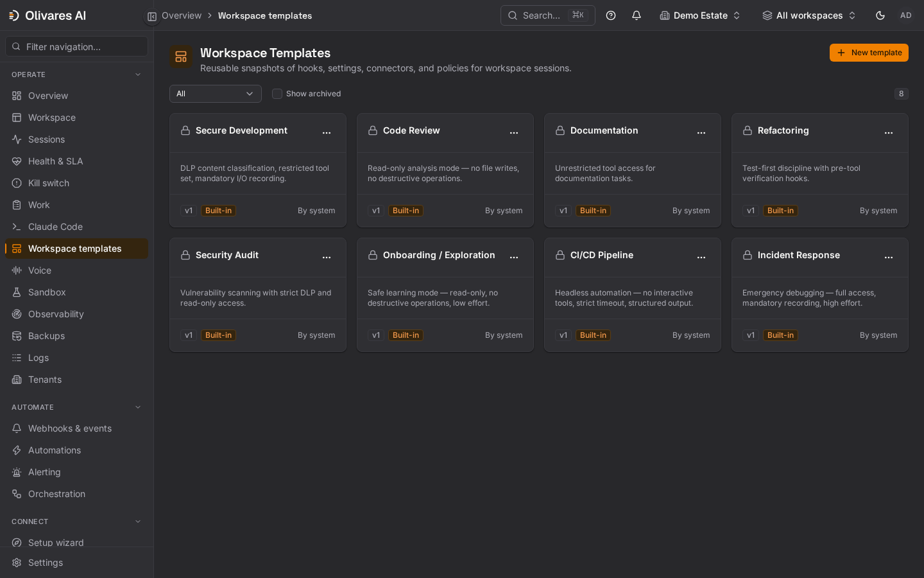924x578 pixels.
Task: Click the page subtitle about reusable snapshots
Action: click(x=386, y=68)
